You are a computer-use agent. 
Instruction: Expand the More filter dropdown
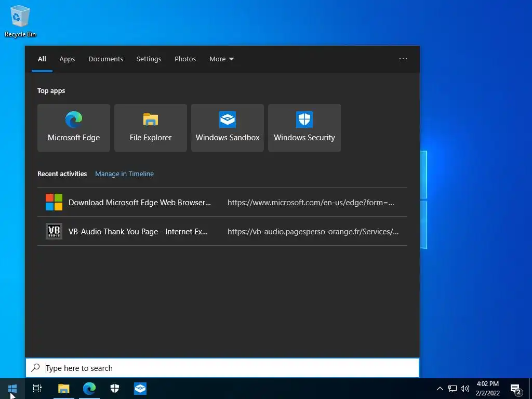click(221, 59)
